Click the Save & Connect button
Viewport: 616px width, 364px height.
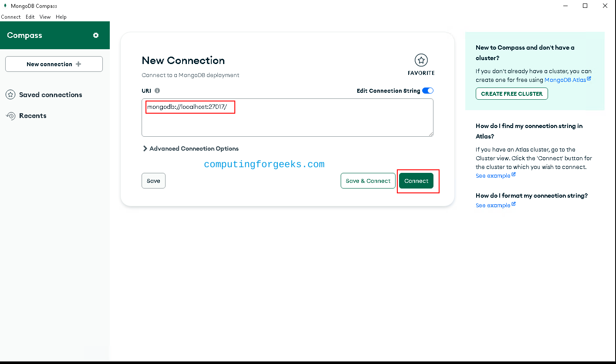click(368, 181)
